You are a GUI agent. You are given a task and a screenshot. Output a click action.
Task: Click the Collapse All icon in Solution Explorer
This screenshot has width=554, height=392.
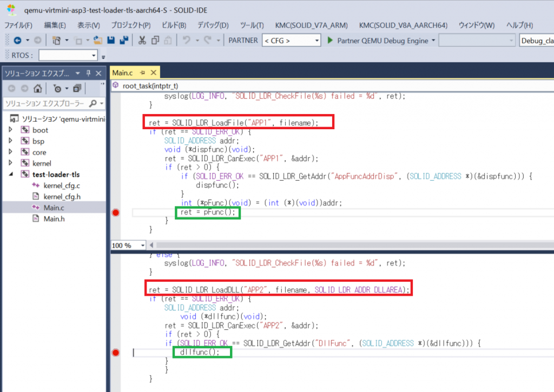point(76,89)
